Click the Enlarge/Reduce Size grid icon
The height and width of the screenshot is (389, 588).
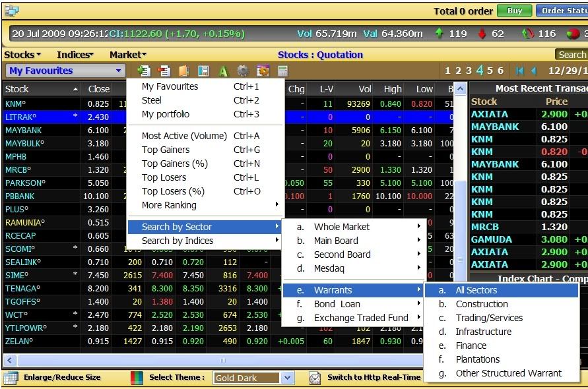click(x=11, y=378)
